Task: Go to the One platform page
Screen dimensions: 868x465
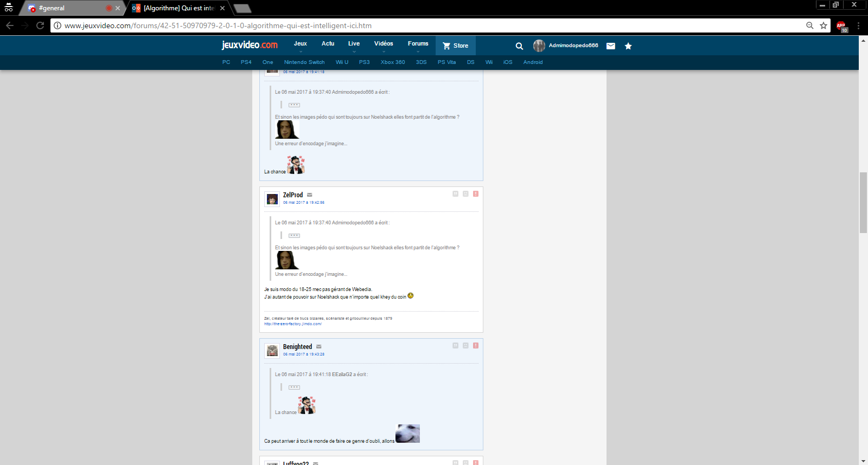Action: (268, 62)
